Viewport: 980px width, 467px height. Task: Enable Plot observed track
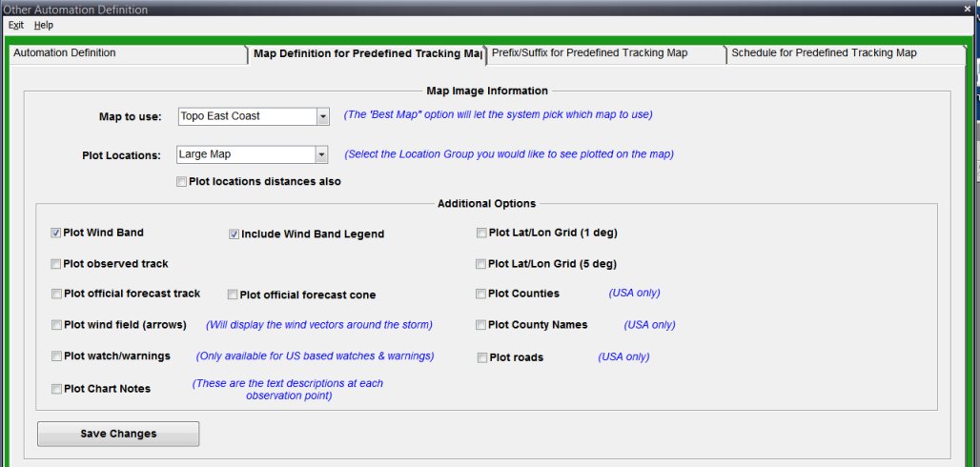pyautogui.click(x=56, y=264)
